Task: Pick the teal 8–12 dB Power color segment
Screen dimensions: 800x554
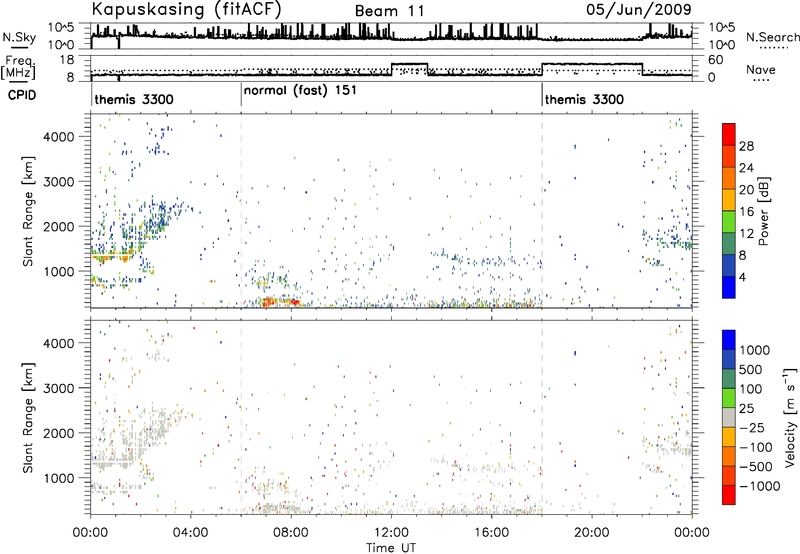Action: [x=729, y=244]
